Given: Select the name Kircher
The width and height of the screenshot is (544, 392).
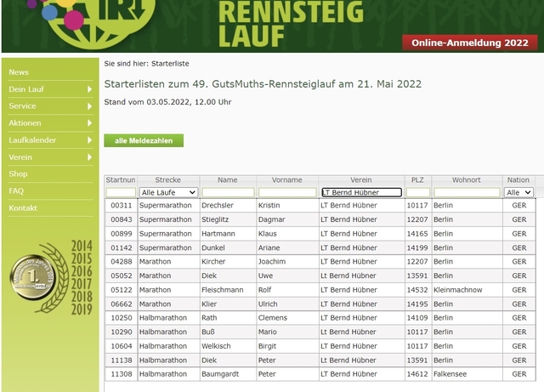Looking at the screenshot, I should (213, 261).
